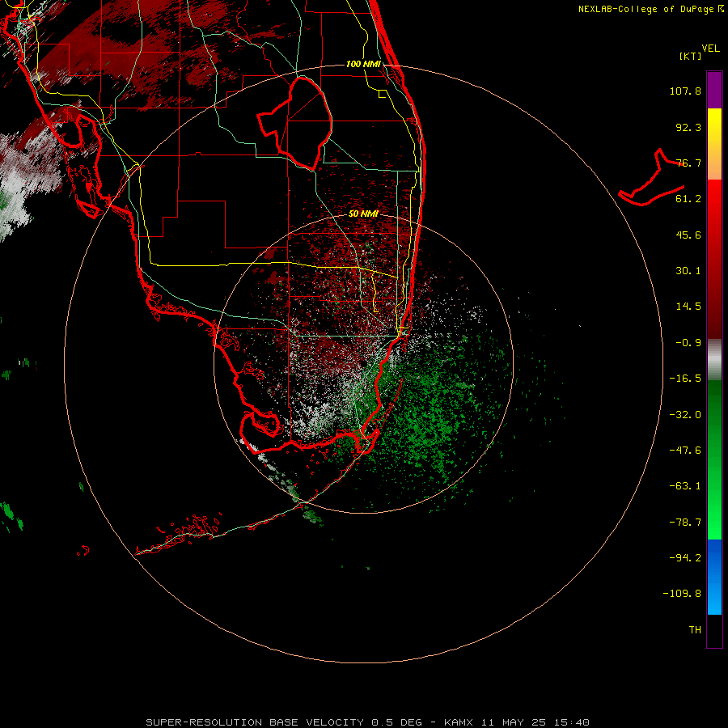Pick the blue segment of the velocity scale
Screen dimensions: 728x728
point(714,577)
